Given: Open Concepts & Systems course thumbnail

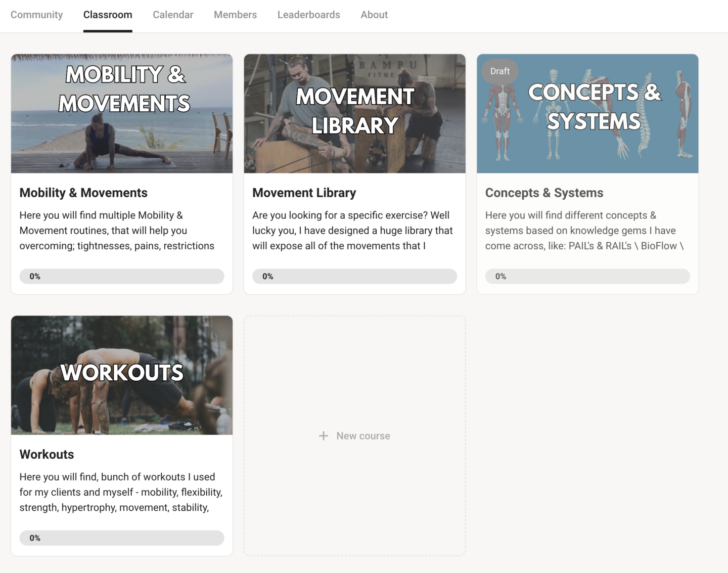Looking at the screenshot, I should coord(587,114).
